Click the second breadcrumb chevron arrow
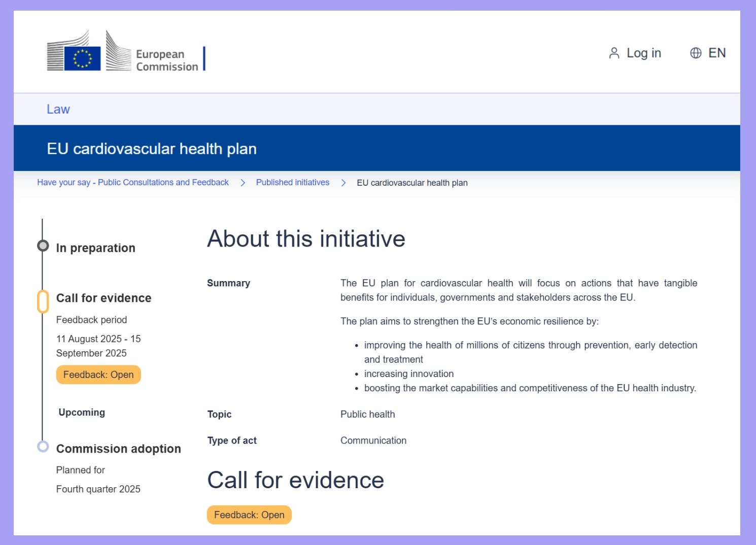Image resolution: width=756 pixels, height=545 pixels. point(343,183)
